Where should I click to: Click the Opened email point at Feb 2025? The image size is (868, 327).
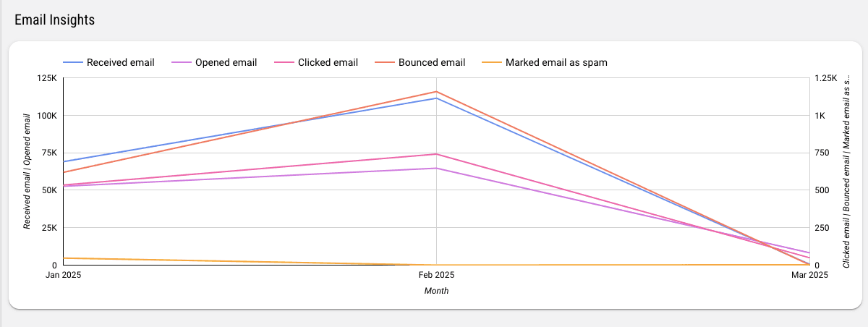coord(436,169)
